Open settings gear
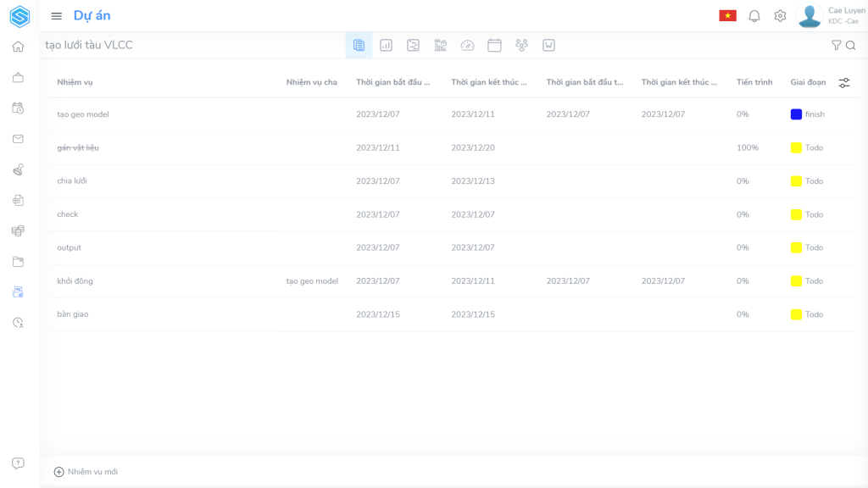868x488 pixels. (780, 16)
